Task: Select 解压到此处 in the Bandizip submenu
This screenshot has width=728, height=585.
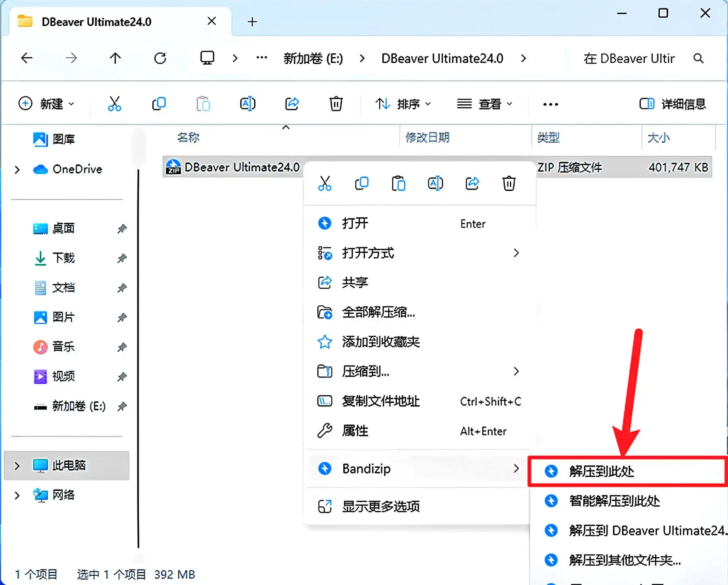Action: point(628,471)
